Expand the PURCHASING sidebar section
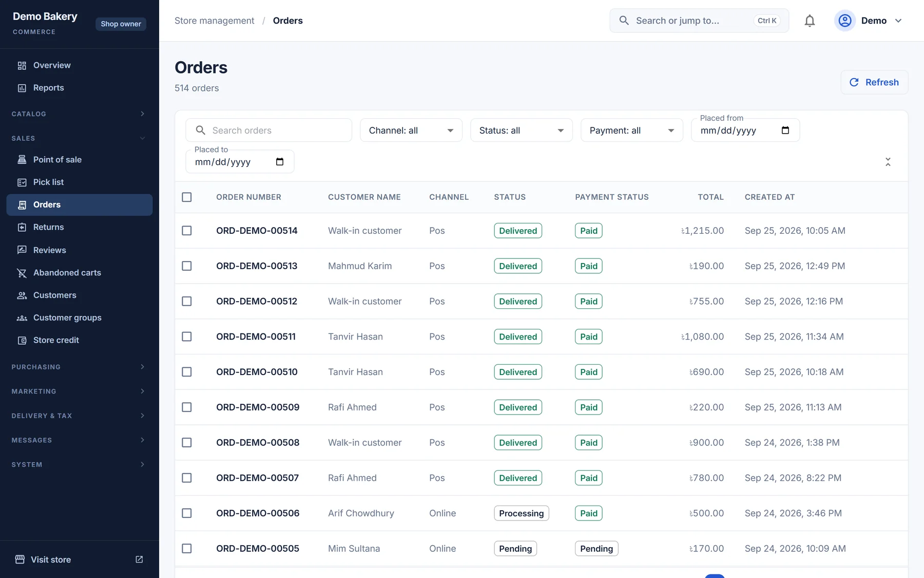The width and height of the screenshot is (924, 578). pyautogui.click(x=80, y=367)
